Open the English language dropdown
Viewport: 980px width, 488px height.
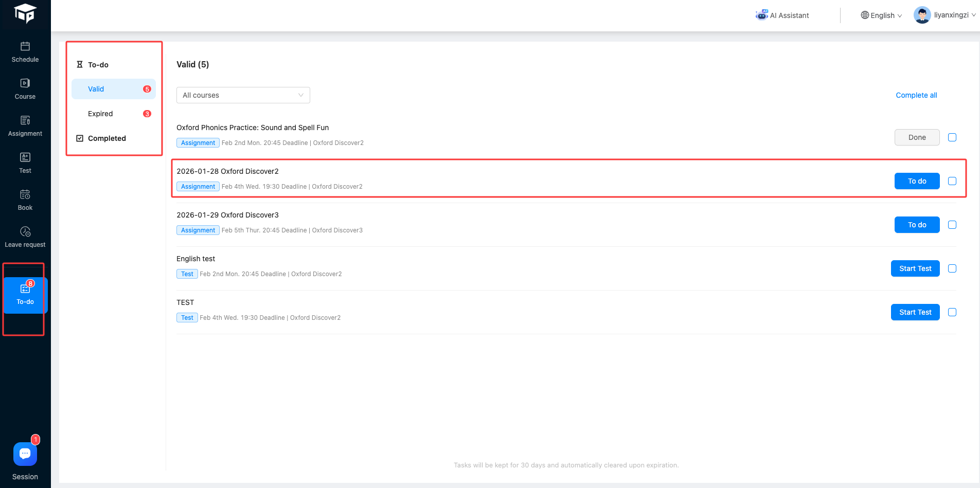click(x=881, y=15)
